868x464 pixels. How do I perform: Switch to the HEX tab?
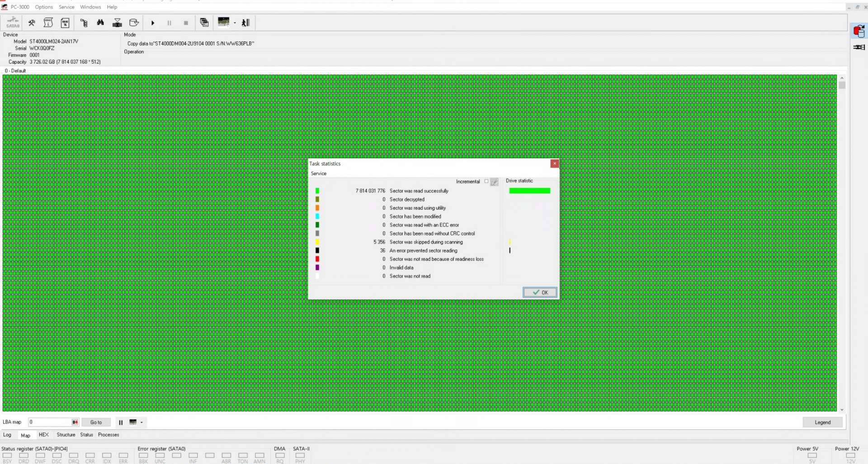(43, 435)
